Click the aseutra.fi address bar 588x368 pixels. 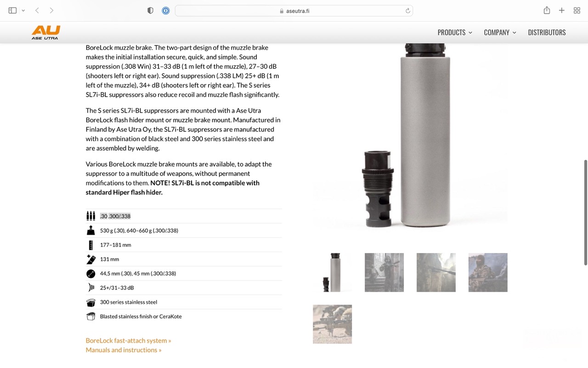[294, 11]
